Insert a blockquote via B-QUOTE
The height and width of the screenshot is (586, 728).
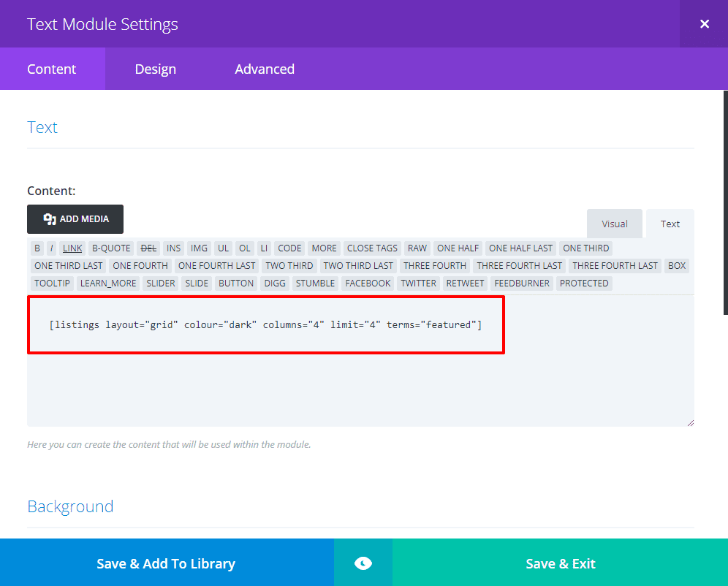pos(110,248)
